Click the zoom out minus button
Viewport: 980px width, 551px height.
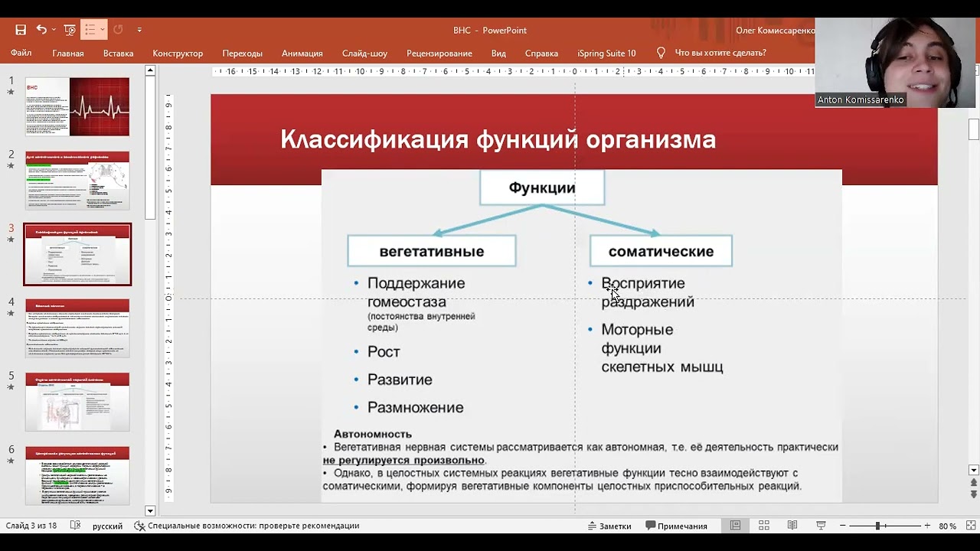pyautogui.click(x=842, y=526)
